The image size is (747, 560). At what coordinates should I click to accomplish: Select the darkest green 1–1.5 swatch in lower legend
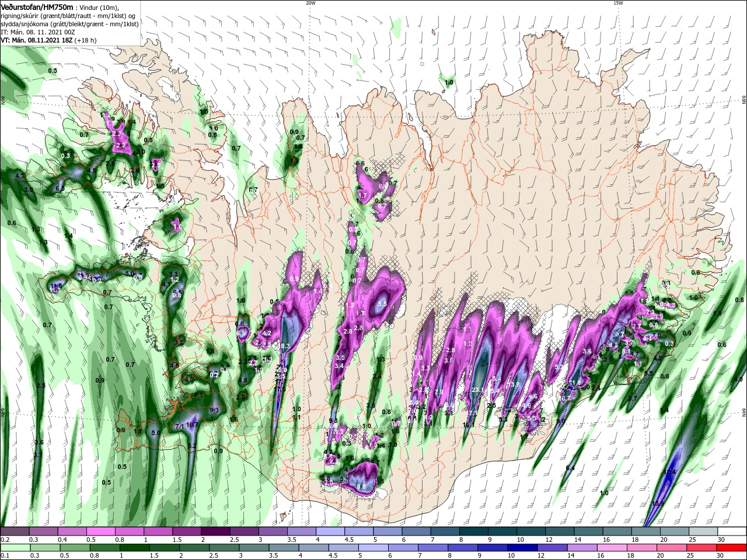click(135, 547)
